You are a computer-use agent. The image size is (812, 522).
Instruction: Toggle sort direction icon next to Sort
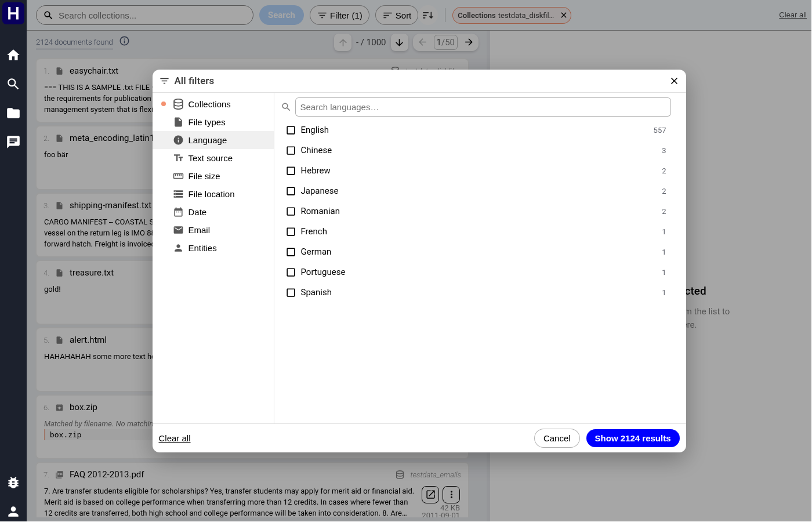428,15
